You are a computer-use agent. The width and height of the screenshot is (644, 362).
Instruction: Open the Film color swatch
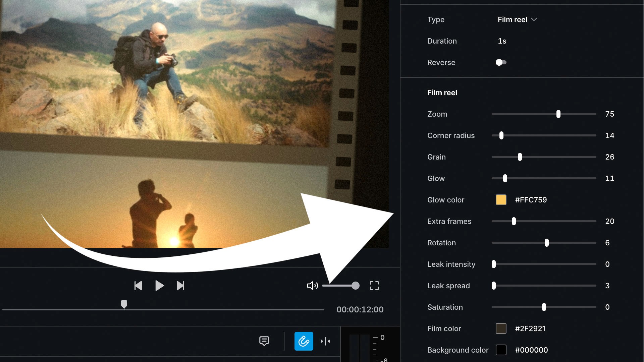[501, 328]
